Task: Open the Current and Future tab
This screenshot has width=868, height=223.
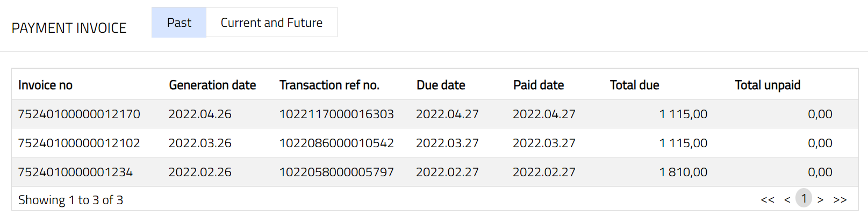Action: (x=271, y=23)
